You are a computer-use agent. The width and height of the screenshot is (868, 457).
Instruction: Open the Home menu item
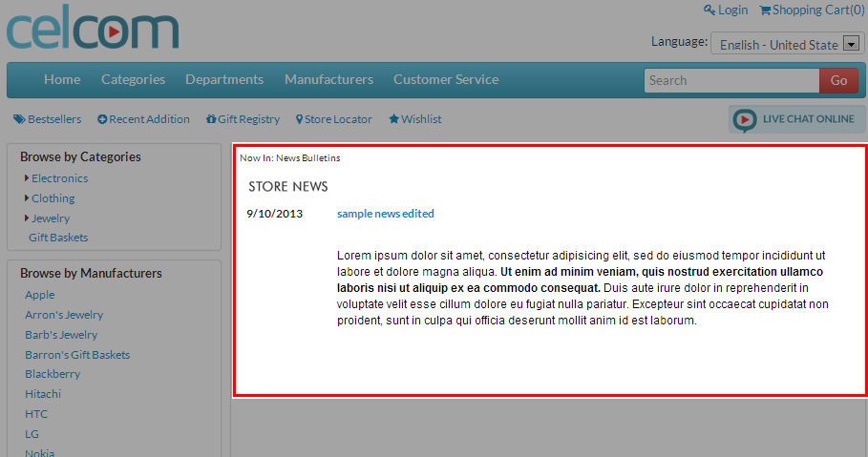point(62,80)
